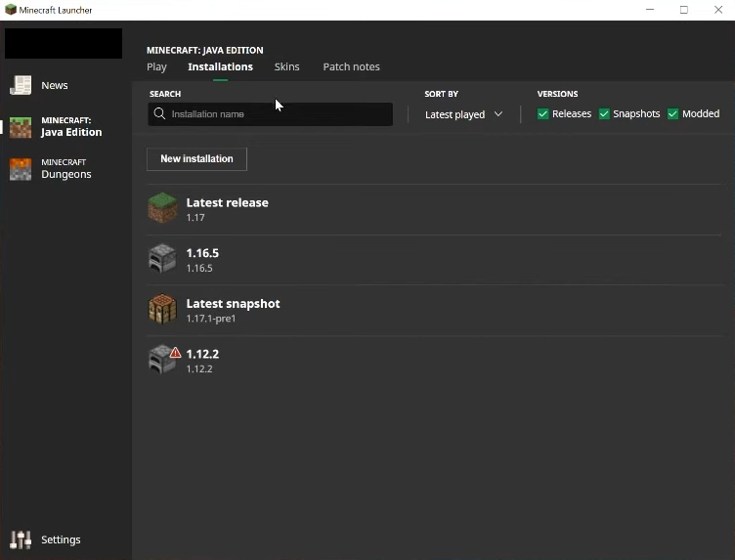The width and height of the screenshot is (735, 560).
Task: Minimize the Minecraft Launcher window
Action: 650,10
